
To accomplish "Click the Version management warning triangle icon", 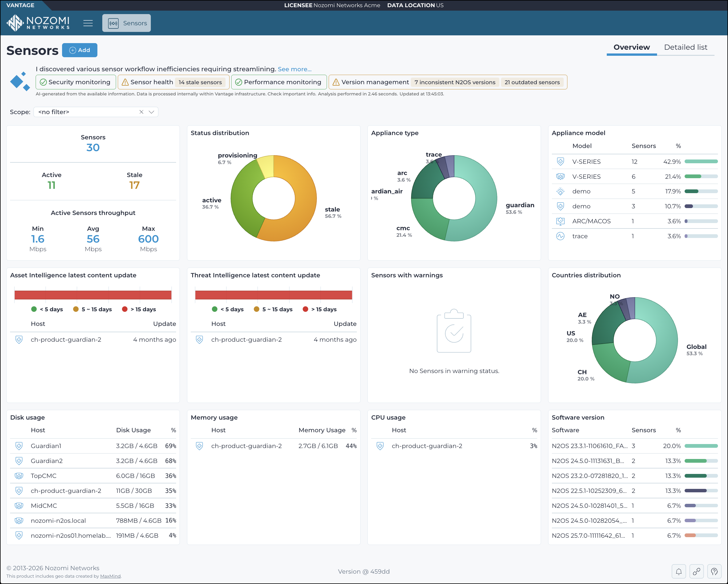I will [336, 82].
